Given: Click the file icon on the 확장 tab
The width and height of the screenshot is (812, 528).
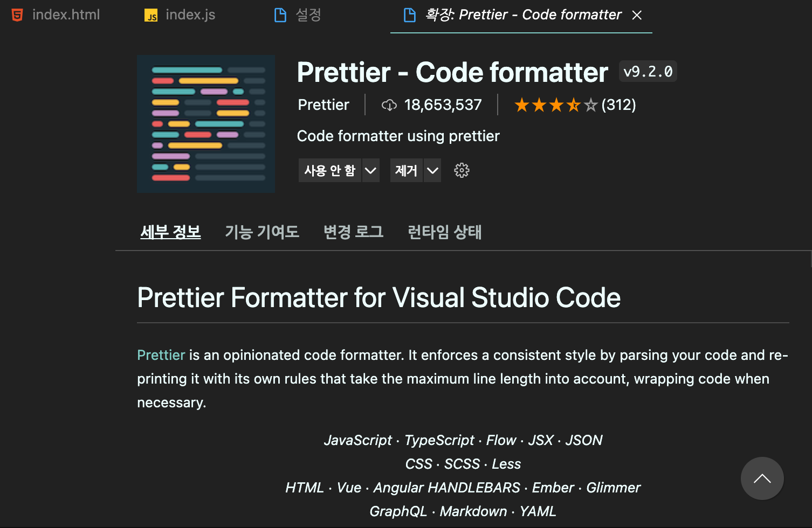Looking at the screenshot, I should [410, 15].
